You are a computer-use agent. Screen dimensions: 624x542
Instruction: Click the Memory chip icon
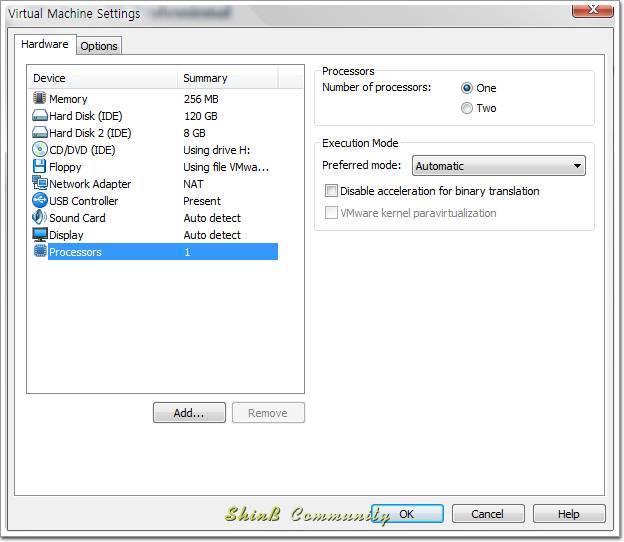(x=39, y=98)
